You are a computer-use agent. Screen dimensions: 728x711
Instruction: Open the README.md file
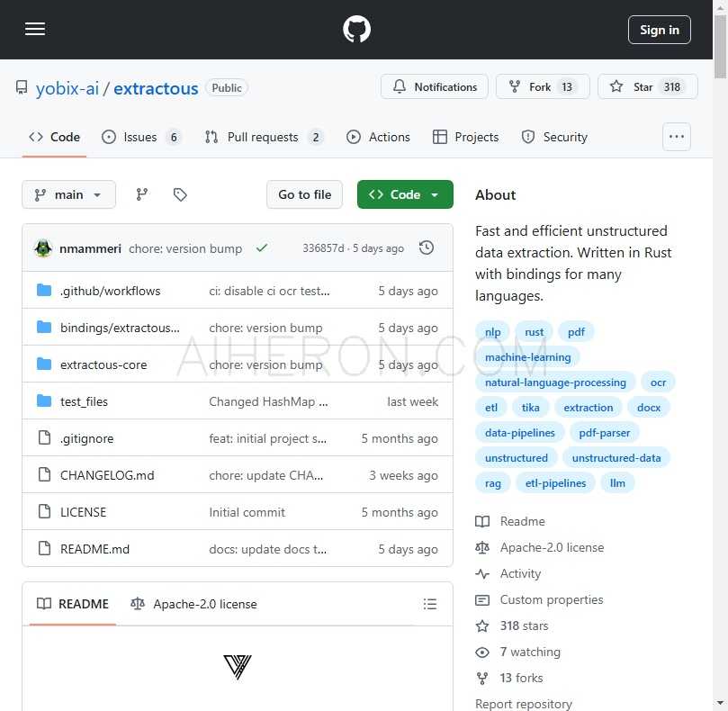94,549
